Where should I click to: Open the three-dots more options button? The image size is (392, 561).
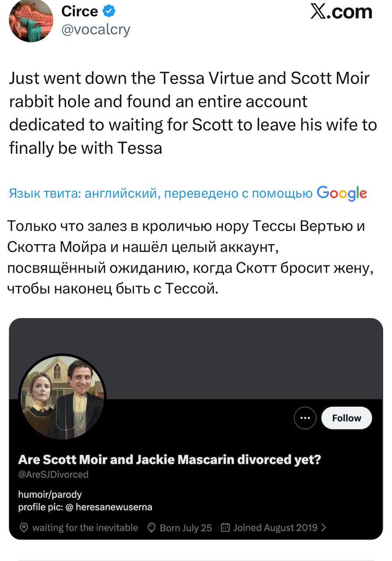pos(305,418)
